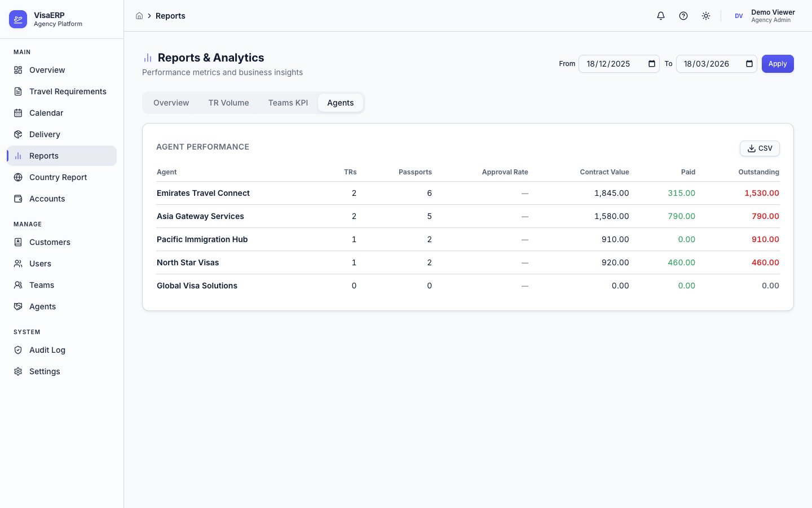Open the From date calendar picker
The width and height of the screenshot is (812, 508).
[x=651, y=64]
